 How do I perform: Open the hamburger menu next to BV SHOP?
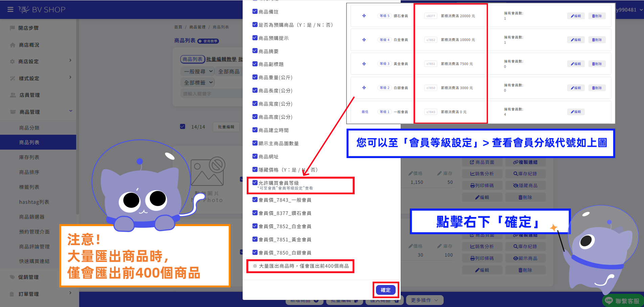click(10, 9)
